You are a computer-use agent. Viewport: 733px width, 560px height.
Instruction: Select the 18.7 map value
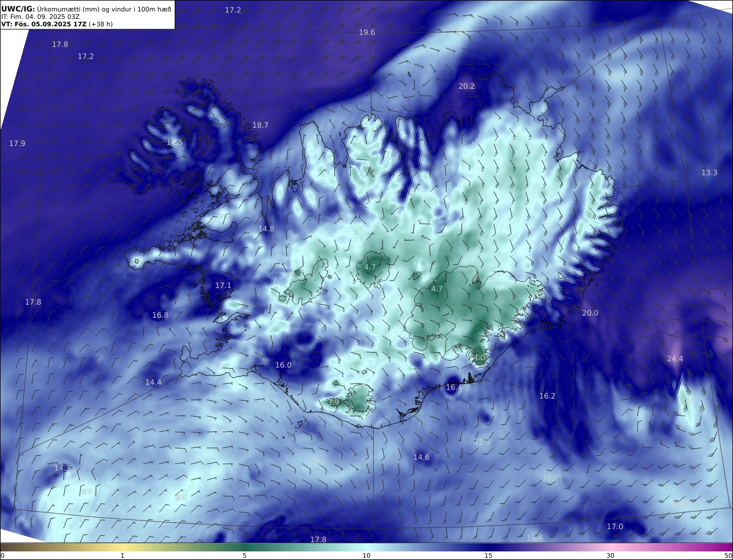pos(261,125)
